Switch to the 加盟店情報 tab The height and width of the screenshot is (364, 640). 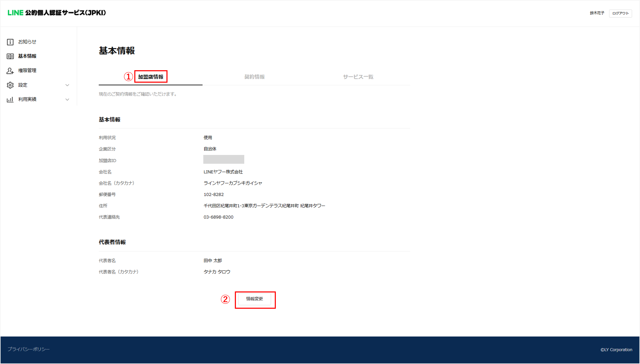[151, 77]
